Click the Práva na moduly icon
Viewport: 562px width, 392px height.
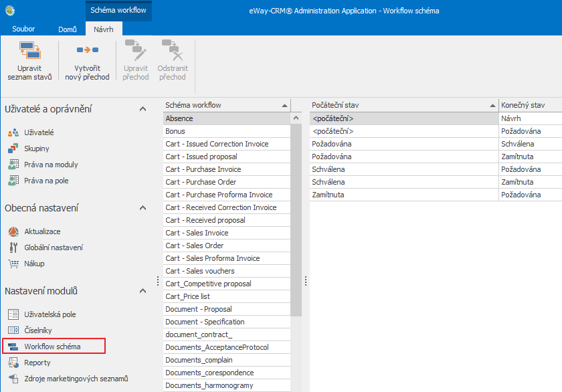point(13,165)
